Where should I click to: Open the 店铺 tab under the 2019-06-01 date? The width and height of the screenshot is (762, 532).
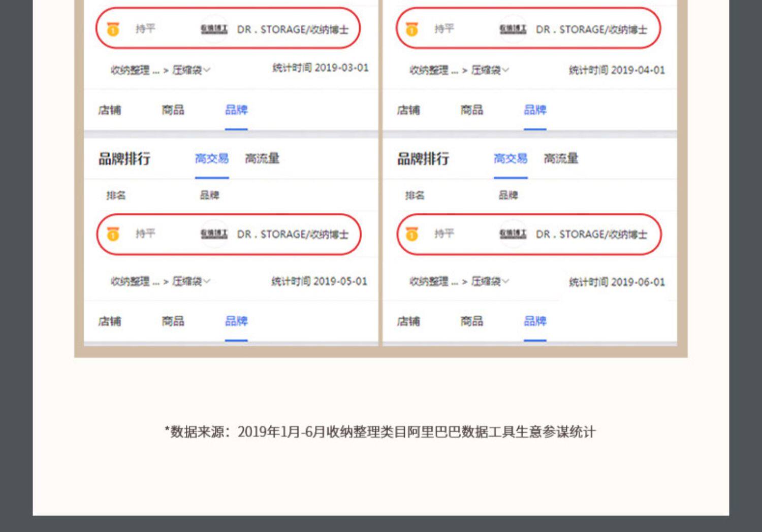pos(408,321)
